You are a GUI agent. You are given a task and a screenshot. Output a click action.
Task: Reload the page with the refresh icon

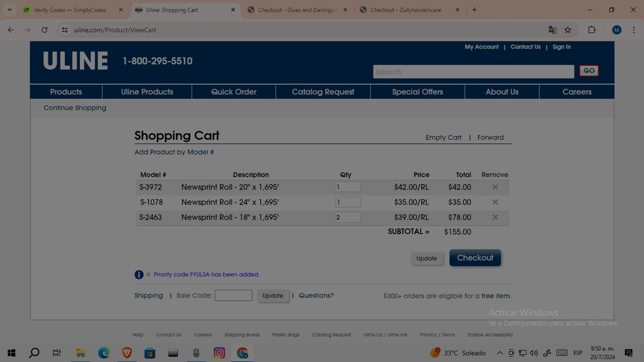coord(45,30)
